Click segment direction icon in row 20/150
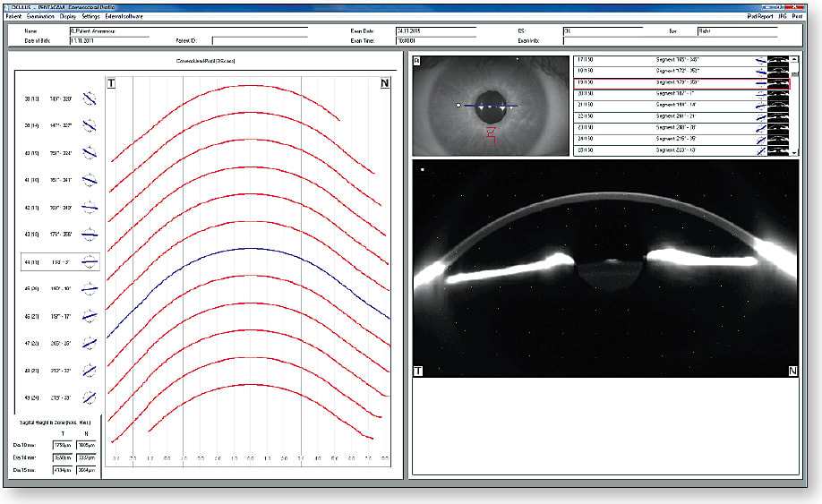 [x=761, y=94]
